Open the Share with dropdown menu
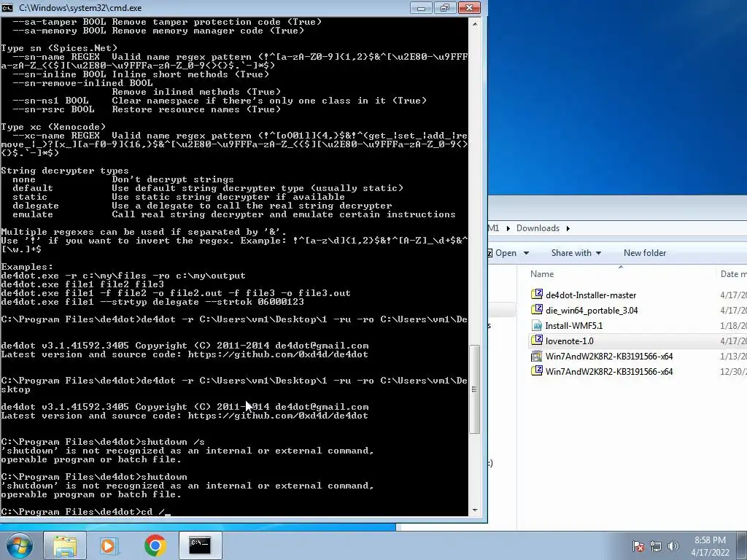747x560 pixels. tap(576, 253)
